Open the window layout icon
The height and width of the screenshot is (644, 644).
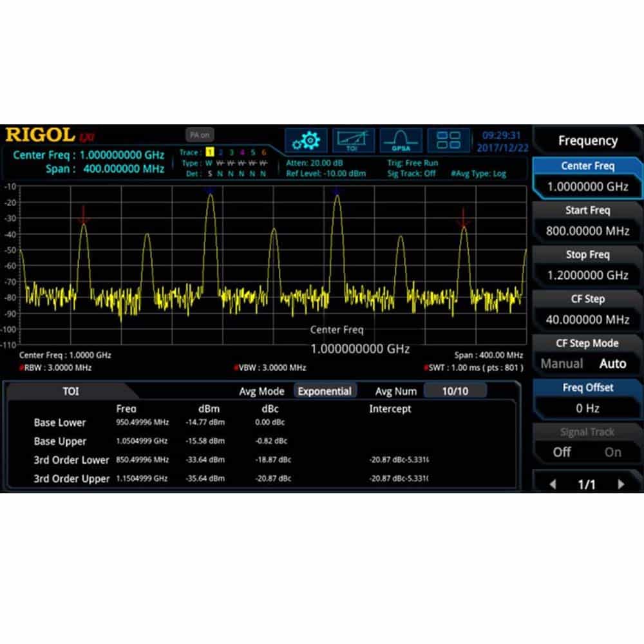click(448, 141)
